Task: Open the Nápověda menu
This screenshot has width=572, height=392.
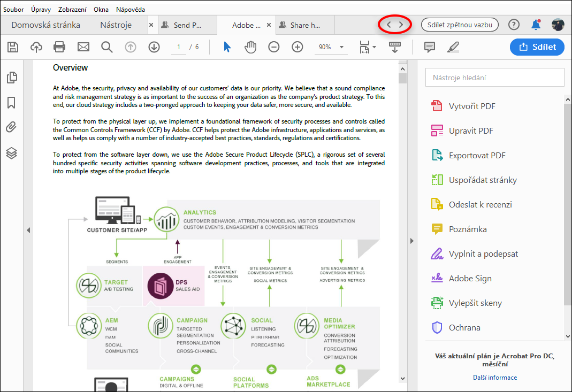Action: [130, 10]
